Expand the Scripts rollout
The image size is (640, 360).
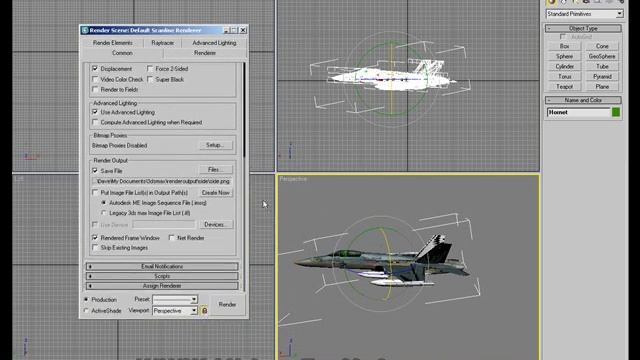(162, 276)
